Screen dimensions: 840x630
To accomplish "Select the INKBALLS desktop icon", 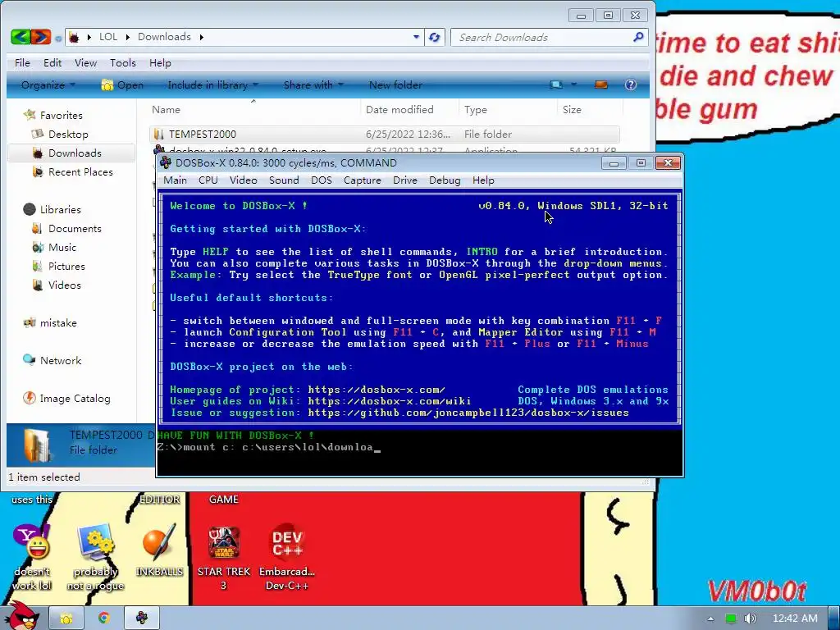I will 159,550.
